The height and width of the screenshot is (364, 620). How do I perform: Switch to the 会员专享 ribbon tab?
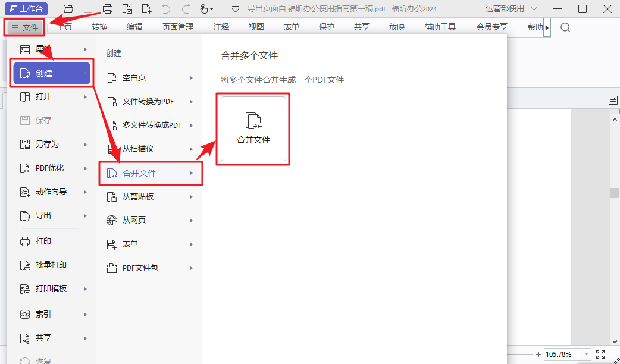click(492, 27)
